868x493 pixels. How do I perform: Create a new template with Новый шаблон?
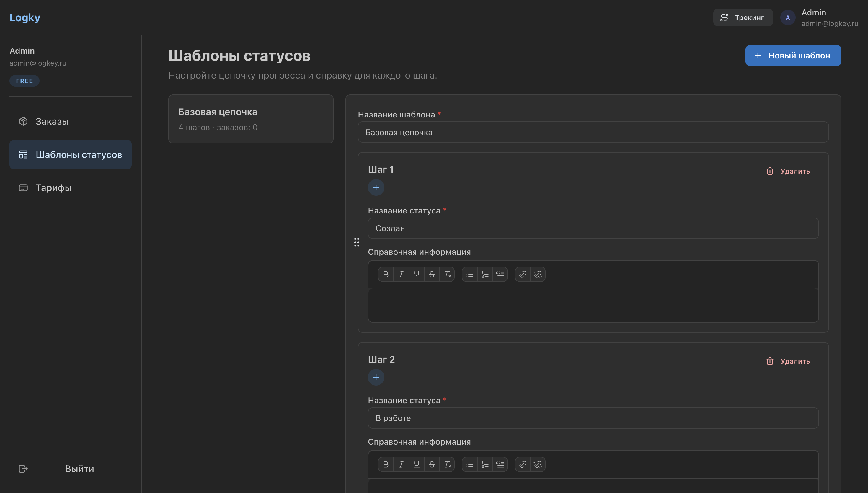[x=793, y=55]
